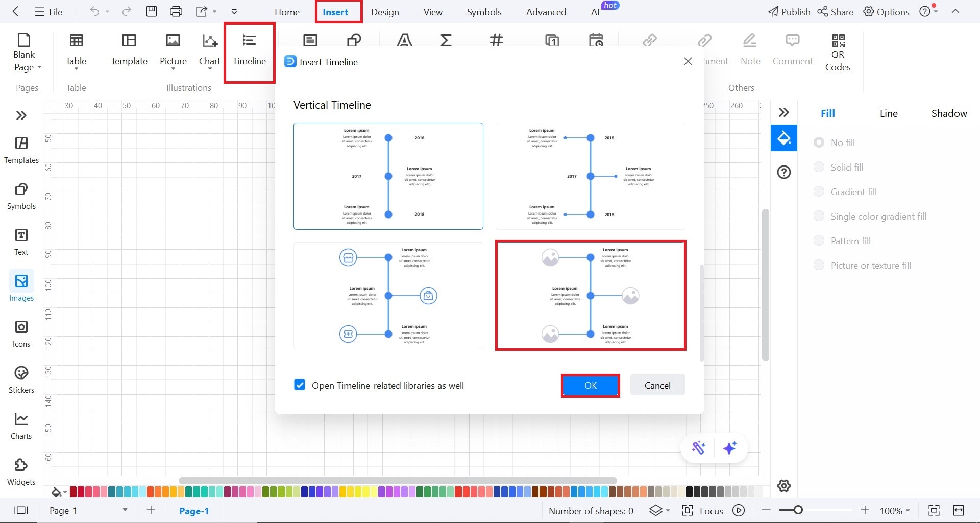980x523 pixels.
Task: Open the Shadow tab in right panel
Action: pyautogui.click(x=949, y=113)
